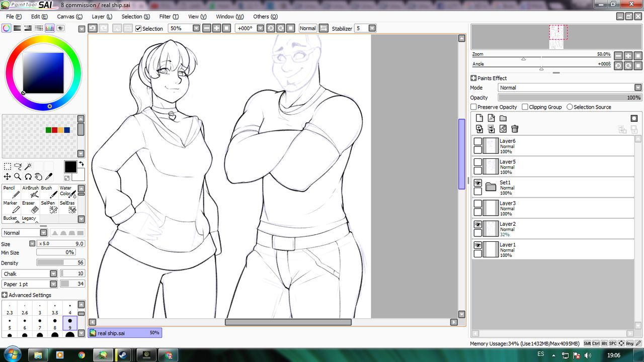Show Layer6 via its visibility box

tap(478, 142)
